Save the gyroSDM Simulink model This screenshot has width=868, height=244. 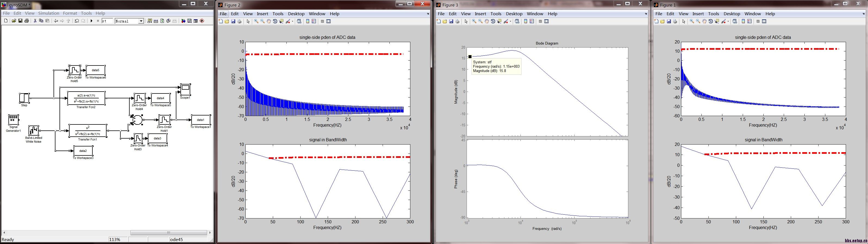click(20, 21)
